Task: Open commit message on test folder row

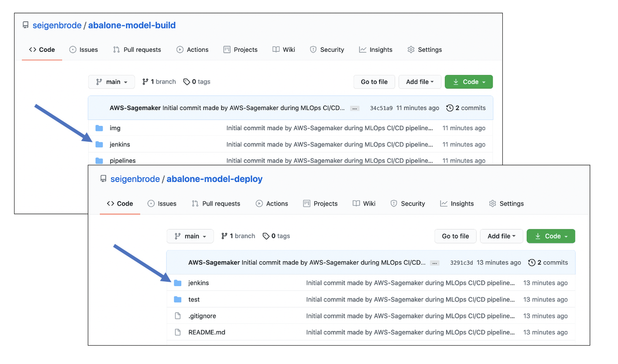Action: point(411,300)
